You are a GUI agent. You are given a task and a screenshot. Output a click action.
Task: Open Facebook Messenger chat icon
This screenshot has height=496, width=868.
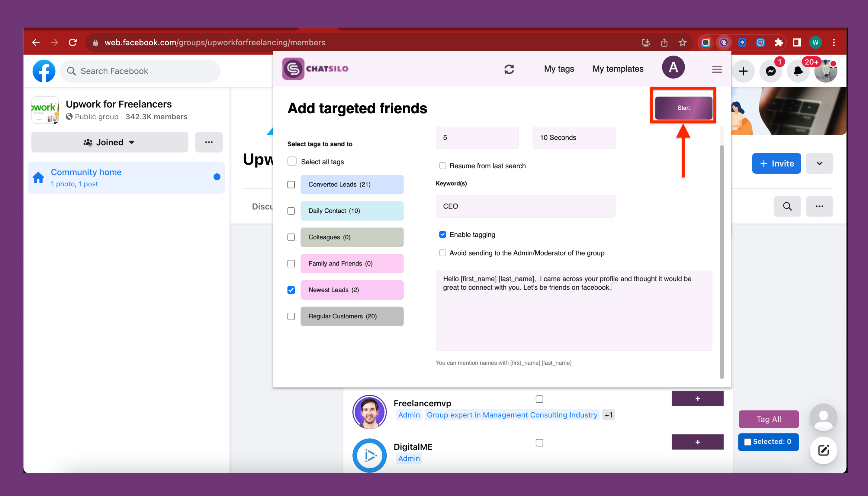[771, 71]
